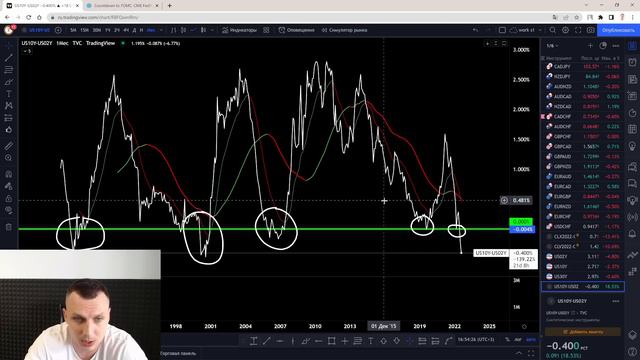Open the indicator templates grid icon
This screenshot has height=360, width=640.
(266, 30)
